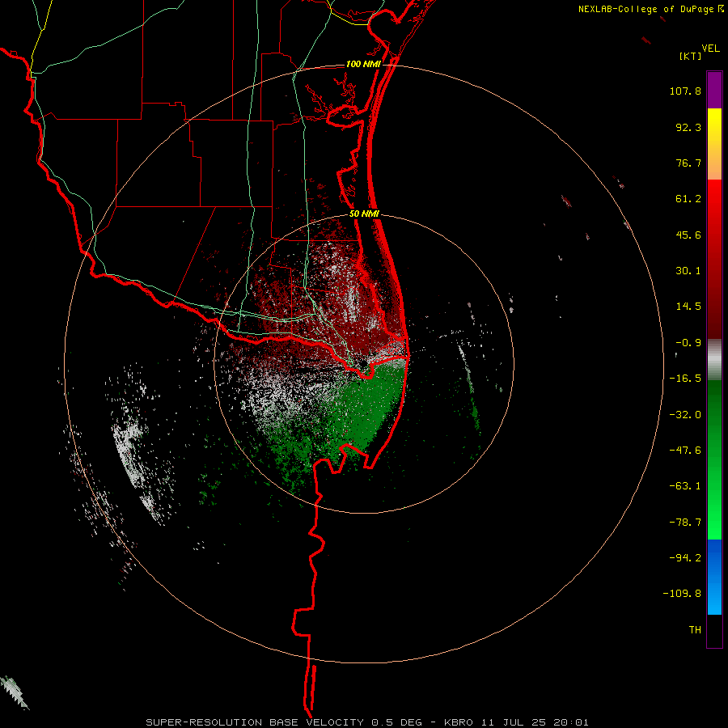Click the -0.9 velocity scale value
Screen dimensions: 728x728
[x=688, y=343]
